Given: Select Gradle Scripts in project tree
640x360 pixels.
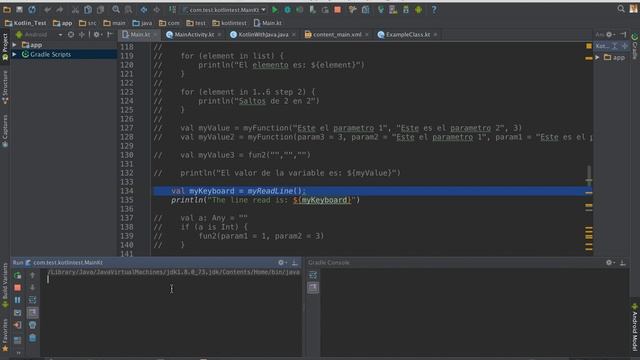Looking at the screenshot, I should [x=50, y=54].
